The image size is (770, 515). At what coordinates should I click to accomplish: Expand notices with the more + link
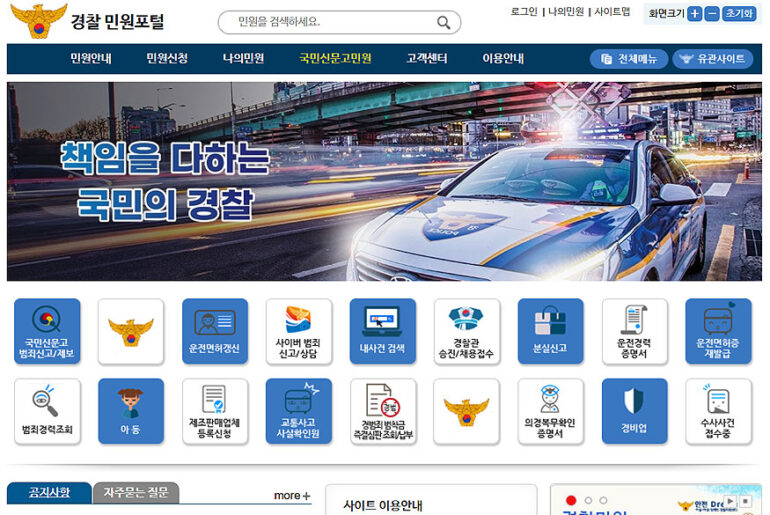[x=292, y=495]
